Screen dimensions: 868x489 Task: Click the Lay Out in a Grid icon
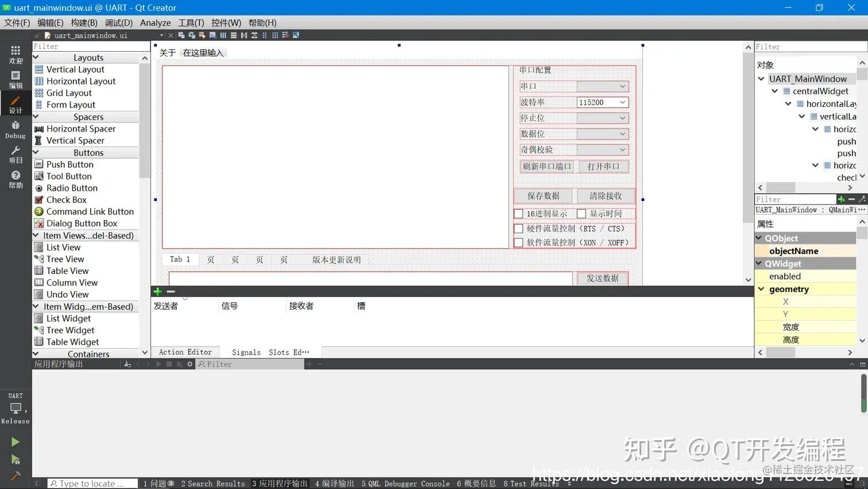coord(274,35)
